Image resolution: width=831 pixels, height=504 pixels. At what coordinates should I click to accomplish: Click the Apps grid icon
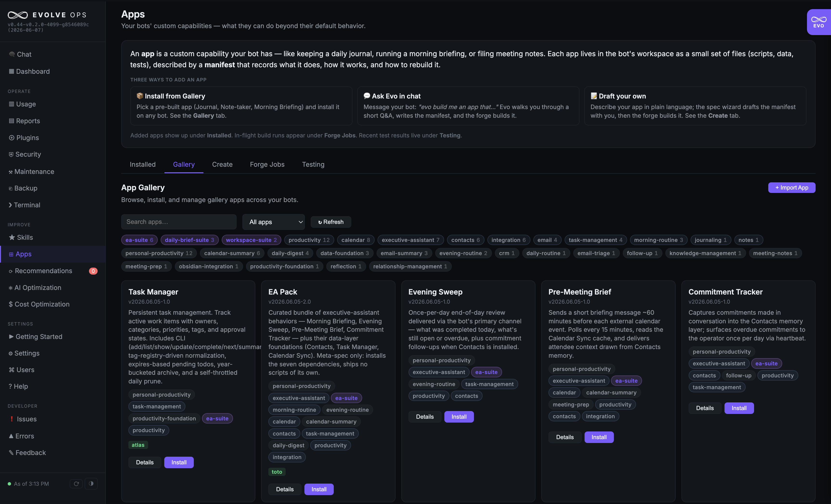click(x=11, y=254)
